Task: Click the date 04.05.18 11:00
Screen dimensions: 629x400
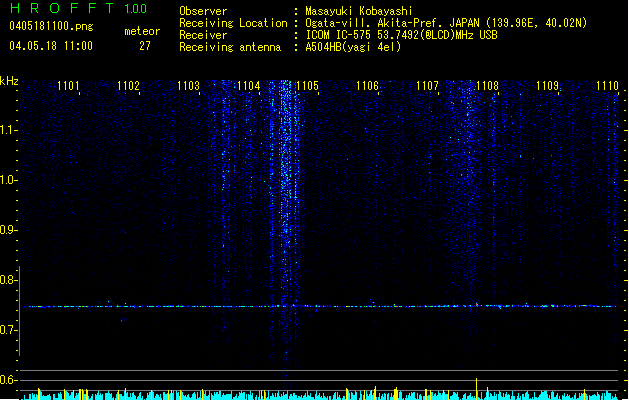Action: click(x=51, y=45)
